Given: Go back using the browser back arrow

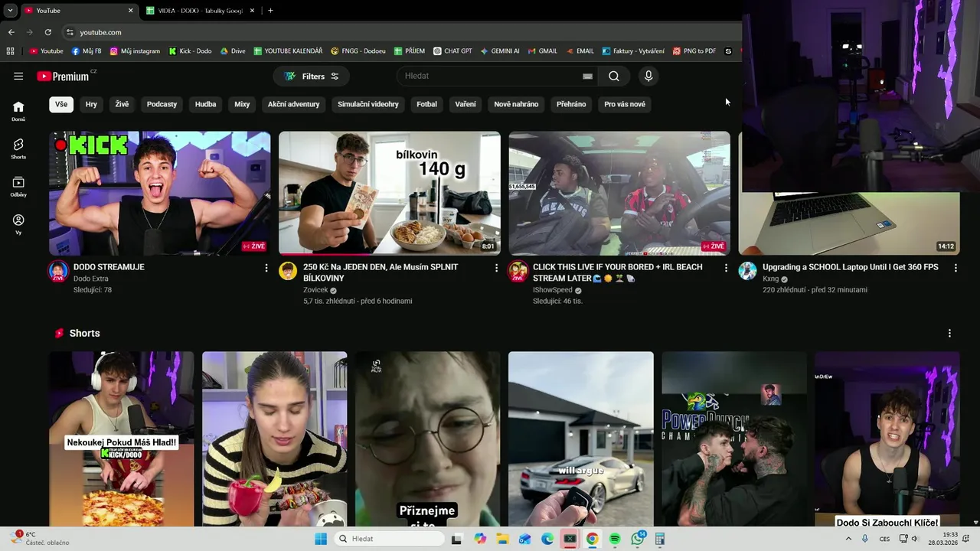Looking at the screenshot, I should pyautogui.click(x=11, y=32).
